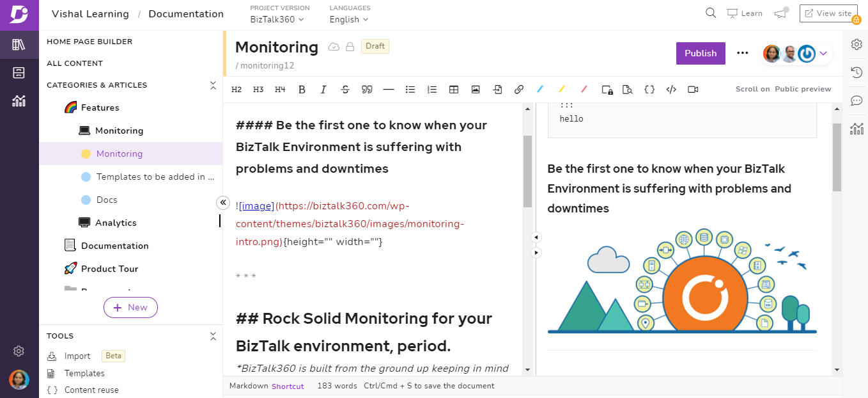Image resolution: width=868 pixels, height=398 pixels.
Task: Open the user profile avatar
Action: pyautogui.click(x=19, y=379)
